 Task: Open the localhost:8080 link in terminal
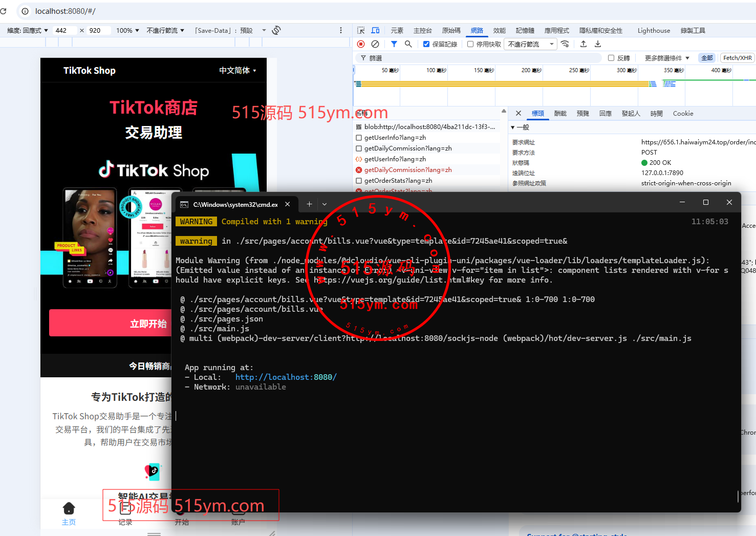(286, 377)
